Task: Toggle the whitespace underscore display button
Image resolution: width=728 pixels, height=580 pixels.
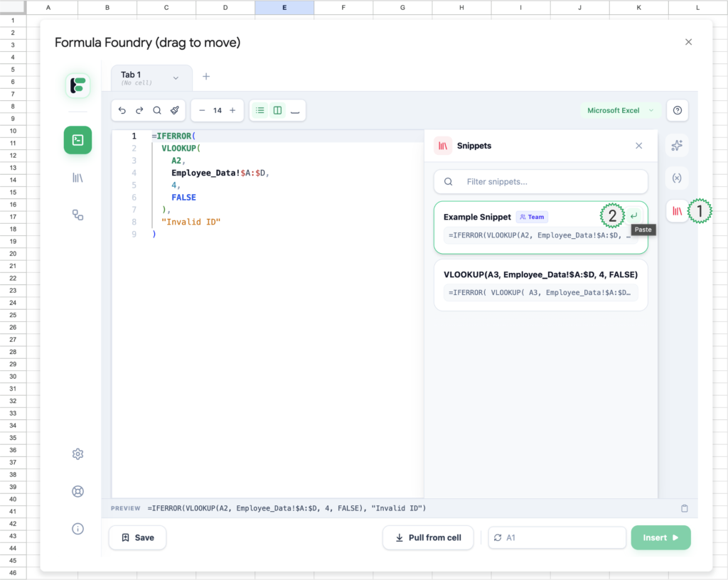Action: tap(295, 111)
